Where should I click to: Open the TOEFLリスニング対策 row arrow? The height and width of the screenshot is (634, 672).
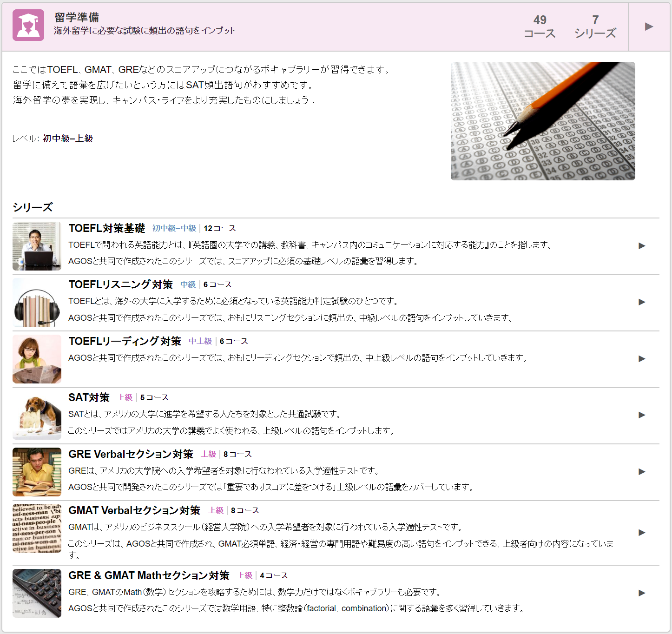(642, 302)
